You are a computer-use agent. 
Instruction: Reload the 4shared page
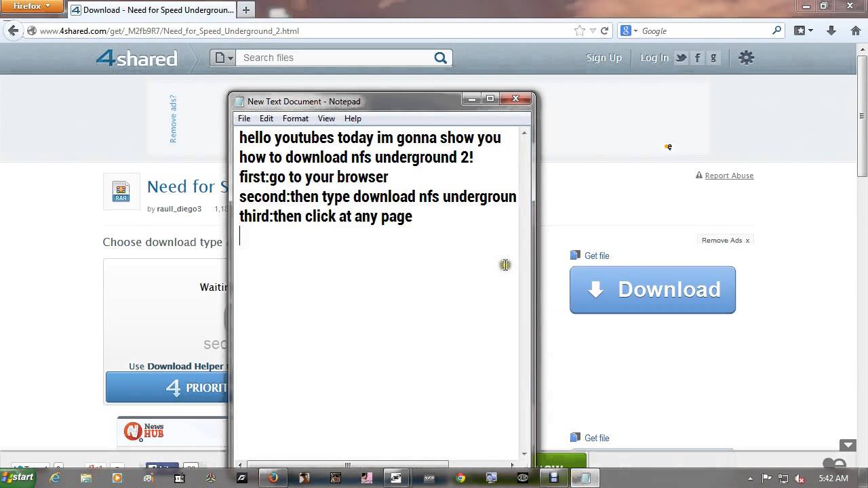tap(604, 30)
